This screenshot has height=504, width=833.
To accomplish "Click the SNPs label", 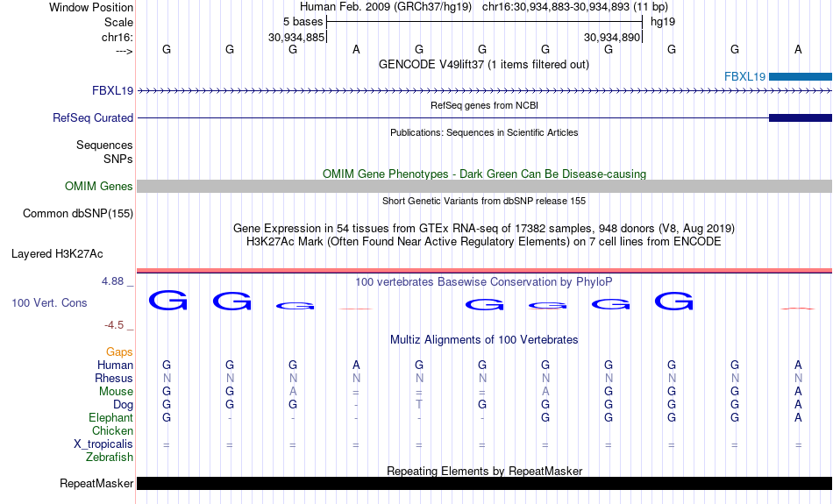I will (118, 159).
